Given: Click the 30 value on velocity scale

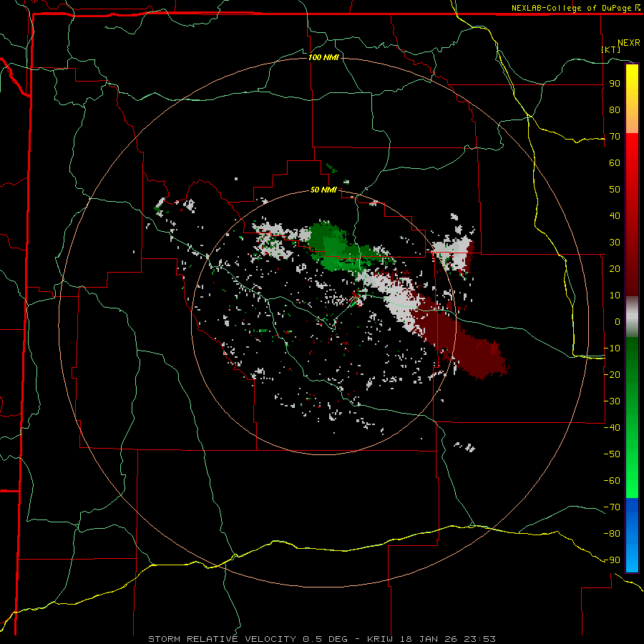Looking at the screenshot, I should click(615, 243).
